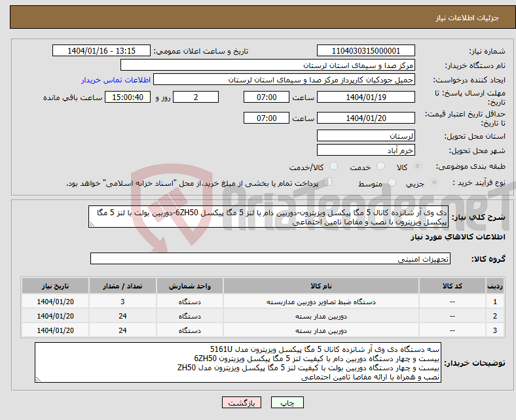The height and width of the screenshot is (420, 516).
Task: Click need date 1404/01/20 in row 2
Action: click(55, 316)
